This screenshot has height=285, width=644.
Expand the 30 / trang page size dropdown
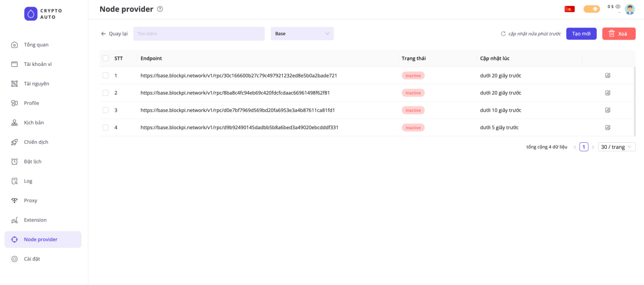[x=617, y=147]
